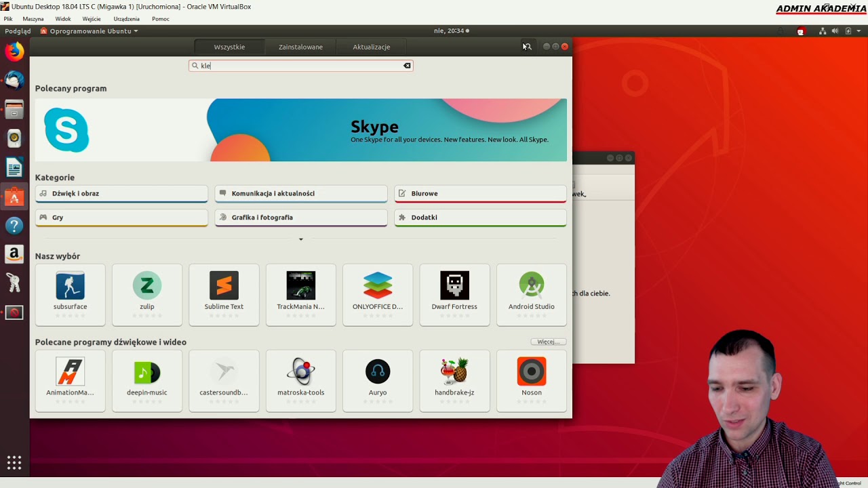Open the Biurowe category

(480, 194)
